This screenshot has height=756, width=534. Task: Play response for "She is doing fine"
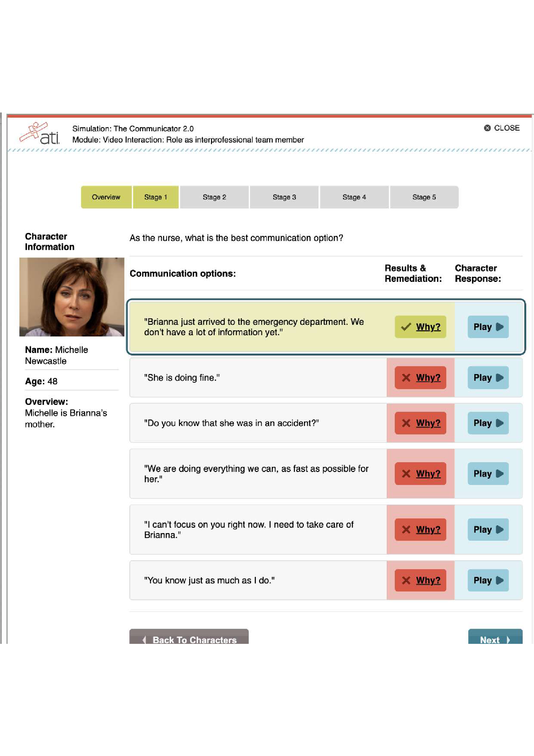[x=488, y=377]
